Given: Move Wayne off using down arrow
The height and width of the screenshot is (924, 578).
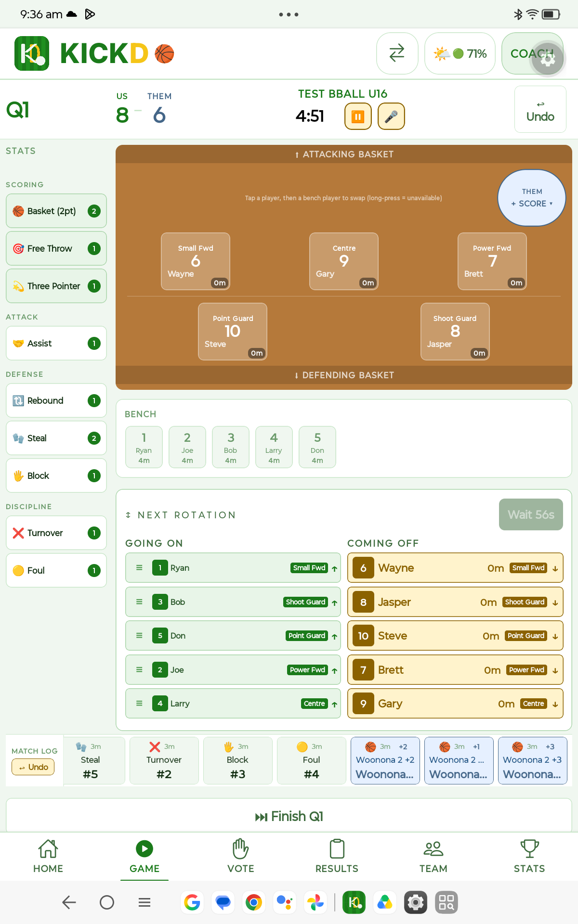Looking at the screenshot, I should coord(555,568).
